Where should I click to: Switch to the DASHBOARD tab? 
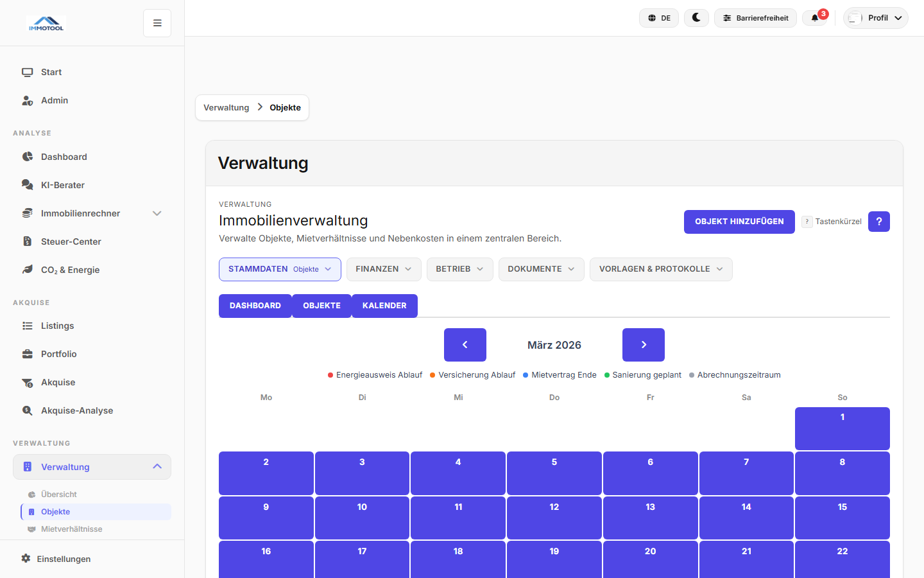pyautogui.click(x=255, y=306)
